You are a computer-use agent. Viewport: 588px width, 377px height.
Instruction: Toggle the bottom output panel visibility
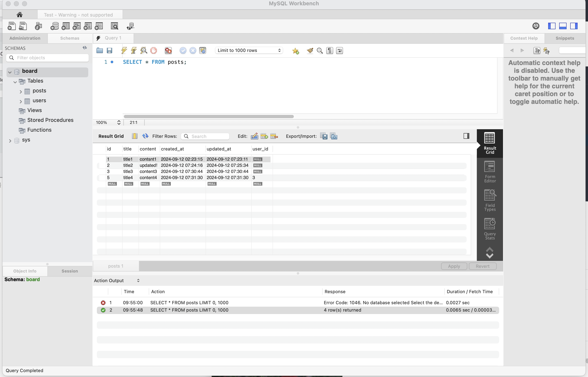click(563, 26)
